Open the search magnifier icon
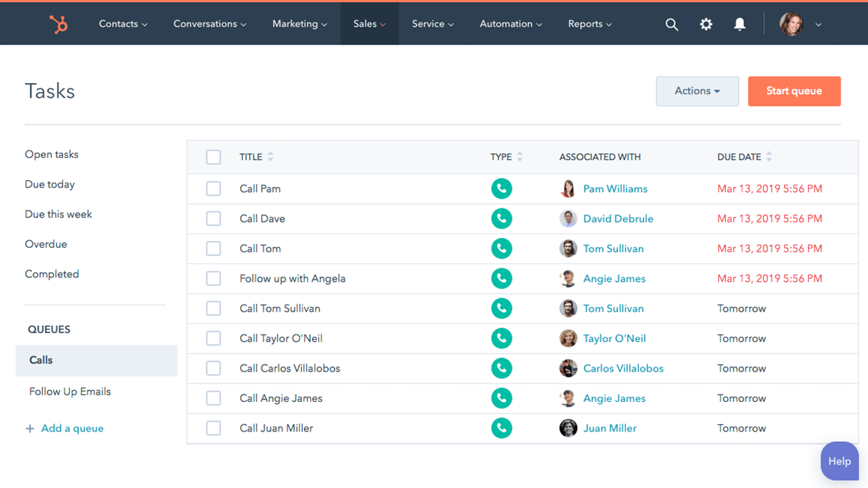 pyautogui.click(x=671, y=24)
